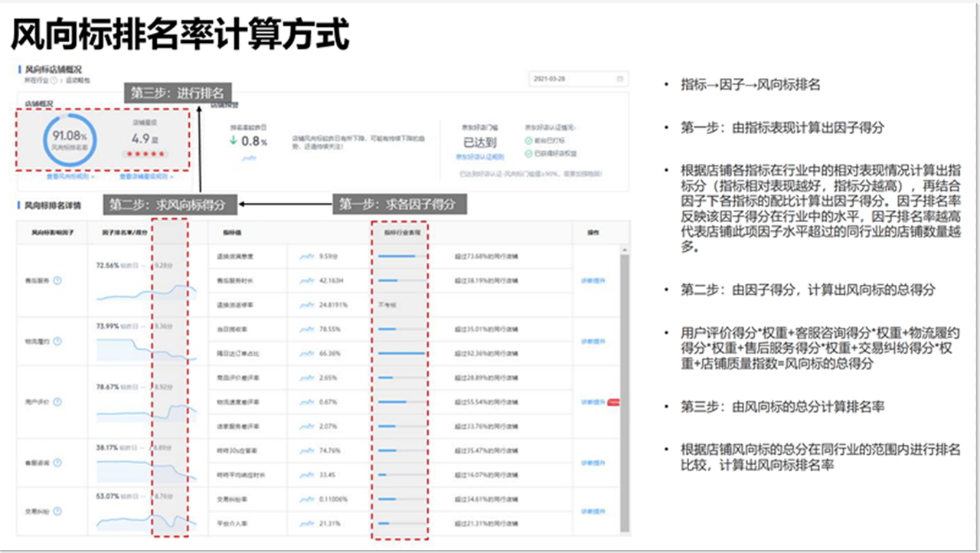Open the 查看店铺星级规则 link
The height and width of the screenshot is (553, 980).
pyautogui.click(x=146, y=176)
